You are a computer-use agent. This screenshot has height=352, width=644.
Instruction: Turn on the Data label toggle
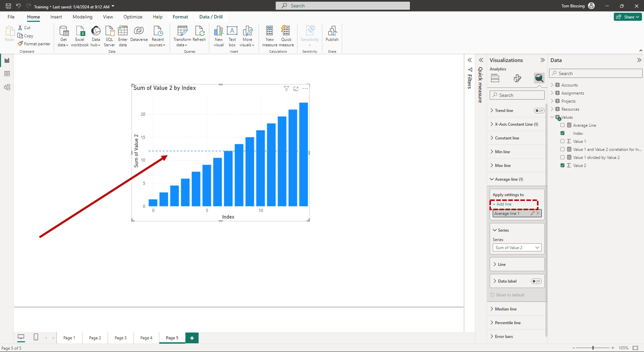point(536,281)
